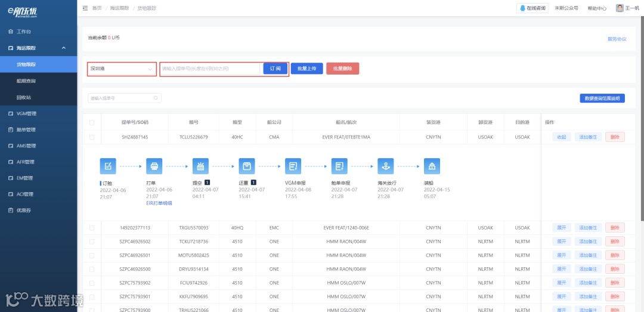Click the badge 1 next to 提空
644x312 pixels.
pyautogui.click(x=208, y=182)
